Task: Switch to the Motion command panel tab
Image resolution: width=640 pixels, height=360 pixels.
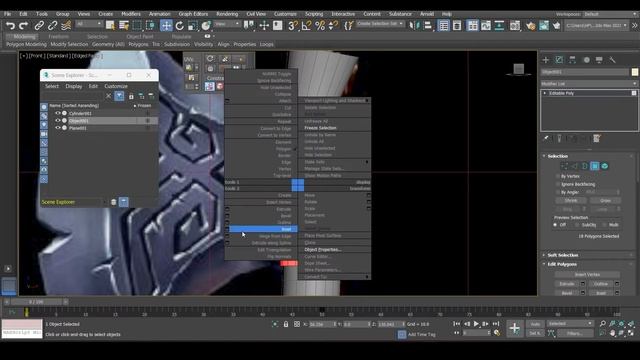Action: (x=586, y=60)
